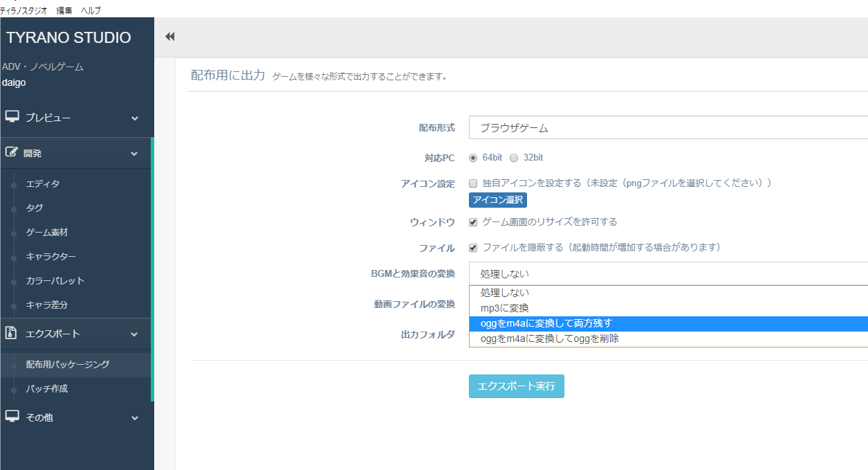Toggle ファイルを隠蔽する checkbox
This screenshot has width=868, height=470.
(x=473, y=247)
